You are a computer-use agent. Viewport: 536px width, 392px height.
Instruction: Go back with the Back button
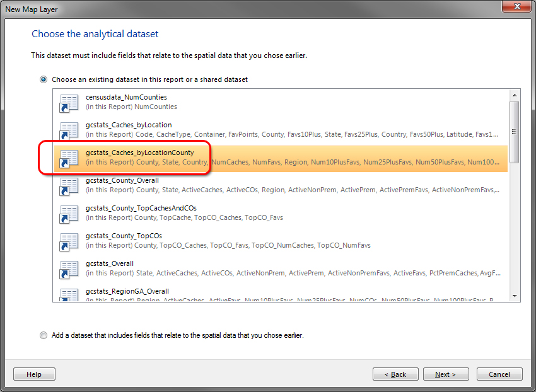395,374
